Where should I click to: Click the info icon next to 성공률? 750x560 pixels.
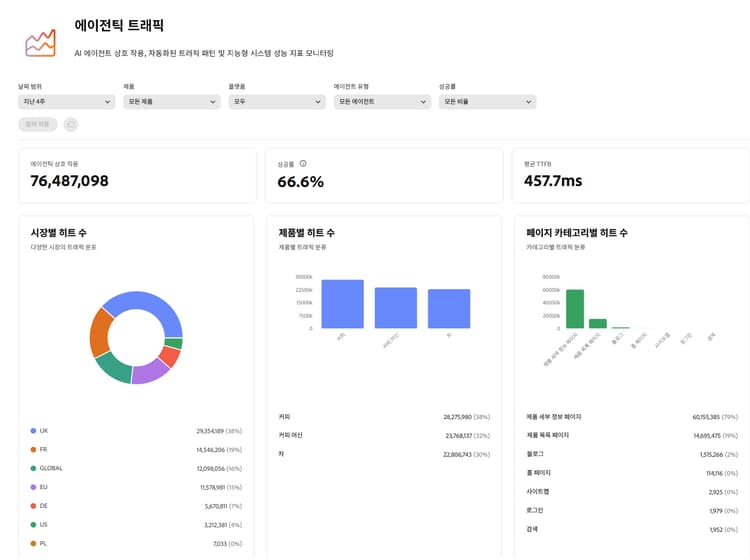point(303,164)
